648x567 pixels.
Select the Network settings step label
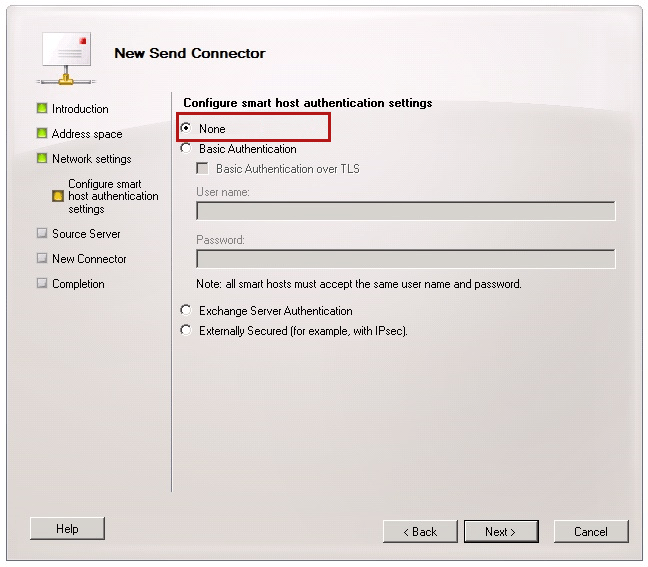[92, 159]
